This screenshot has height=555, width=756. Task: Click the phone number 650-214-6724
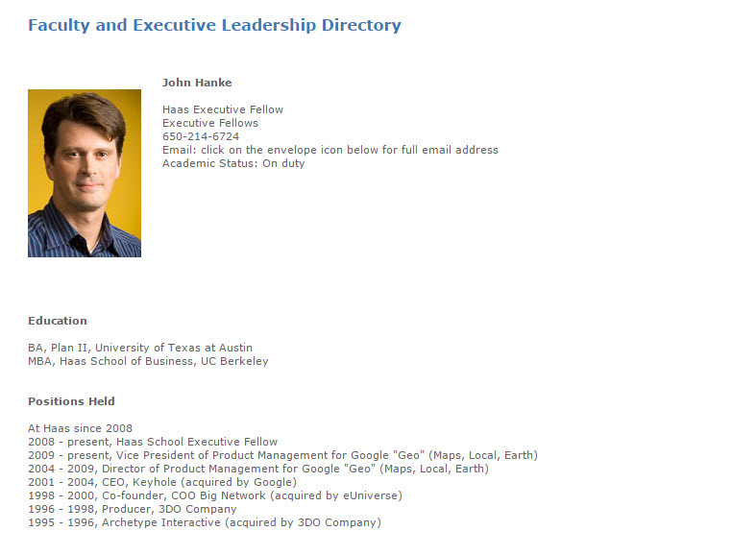201,136
